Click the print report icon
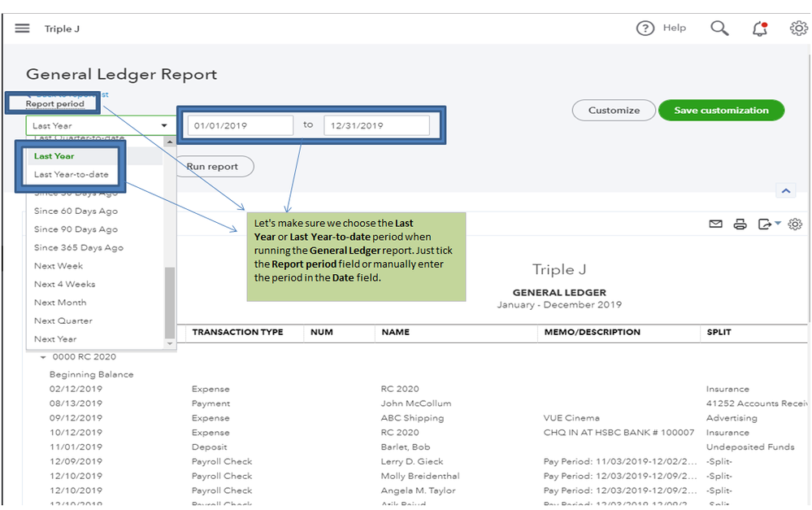 [x=740, y=224]
